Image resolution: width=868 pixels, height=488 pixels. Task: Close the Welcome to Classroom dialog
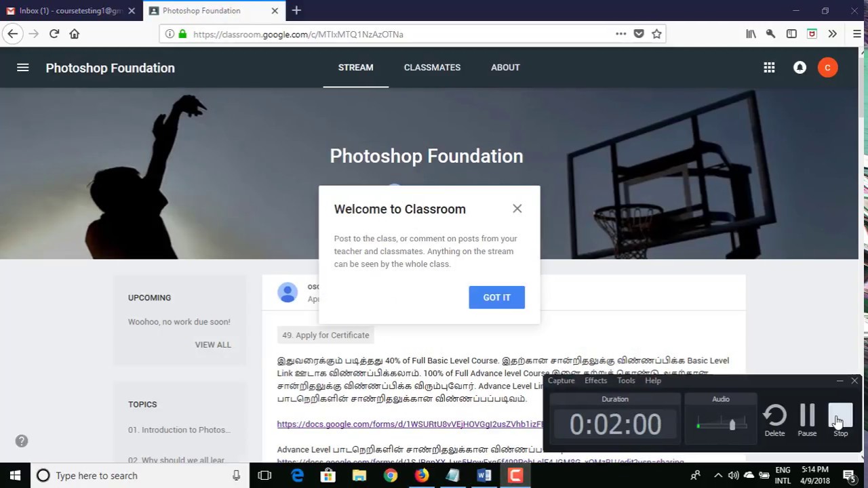pyautogui.click(x=517, y=209)
